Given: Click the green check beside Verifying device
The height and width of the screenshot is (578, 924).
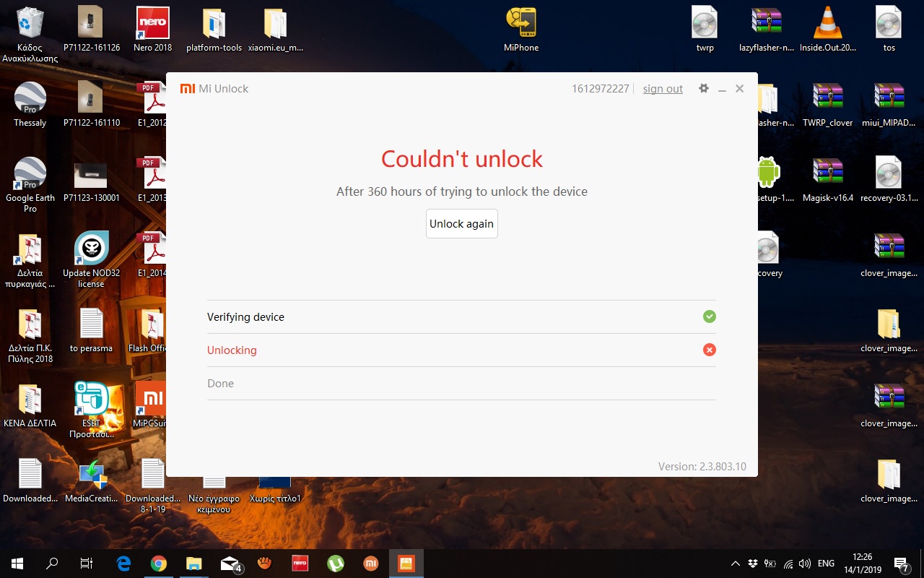Looking at the screenshot, I should (x=710, y=316).
